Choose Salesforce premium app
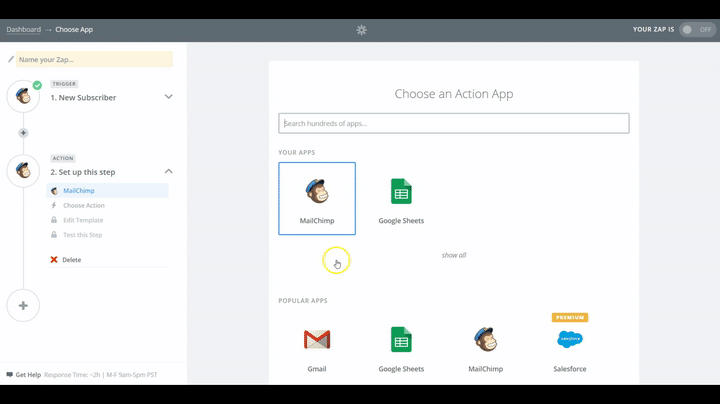The height and width of the screenshot is (404, 720). click(570, 345)
